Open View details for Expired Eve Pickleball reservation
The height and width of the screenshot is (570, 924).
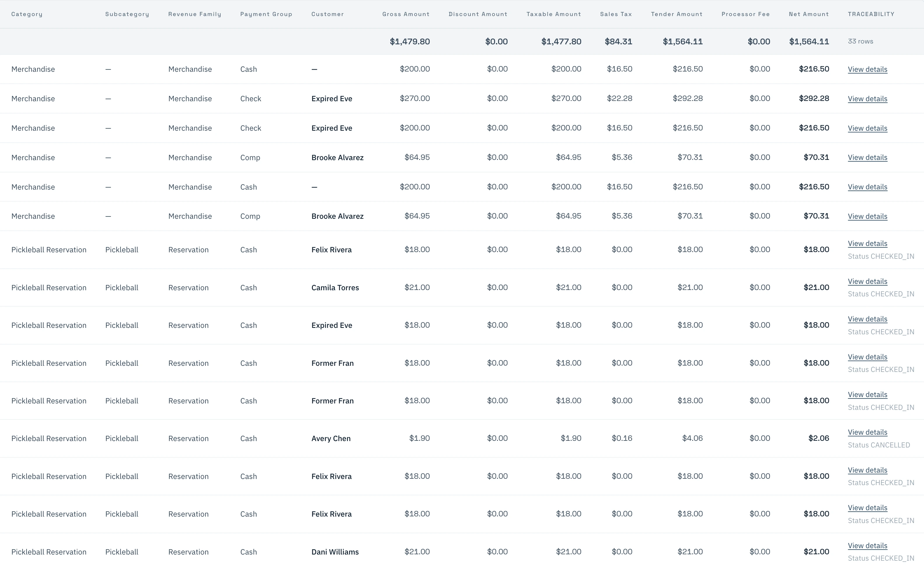coord(867,319)
